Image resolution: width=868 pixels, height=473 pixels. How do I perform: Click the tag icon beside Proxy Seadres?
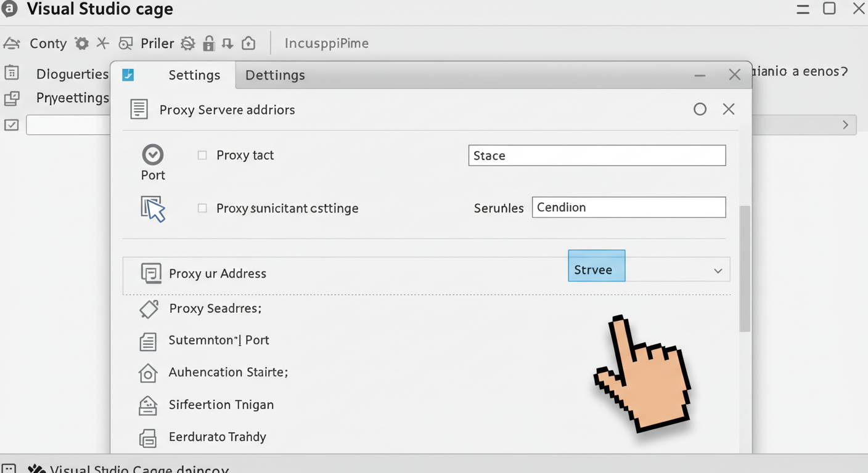point(149,309)
